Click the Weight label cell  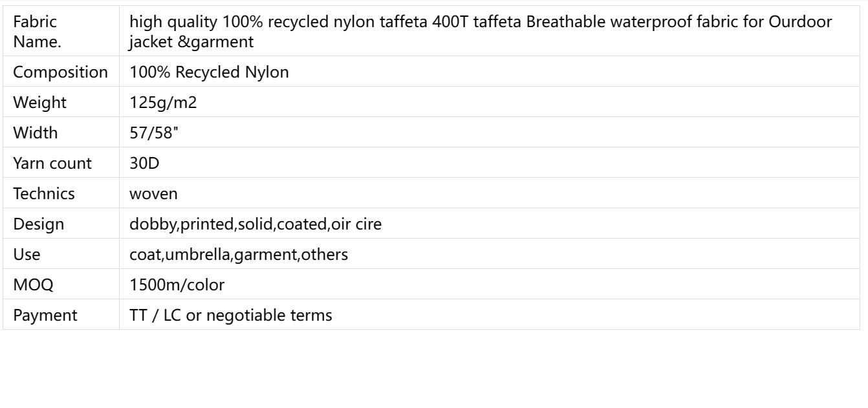pyautogui.click(x=61, y=103)
